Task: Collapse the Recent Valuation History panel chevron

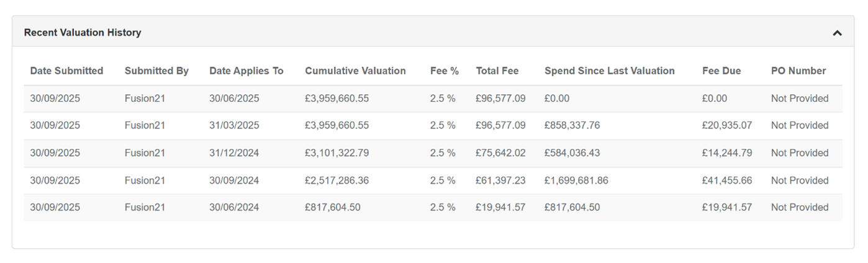Action: [837, 33]
